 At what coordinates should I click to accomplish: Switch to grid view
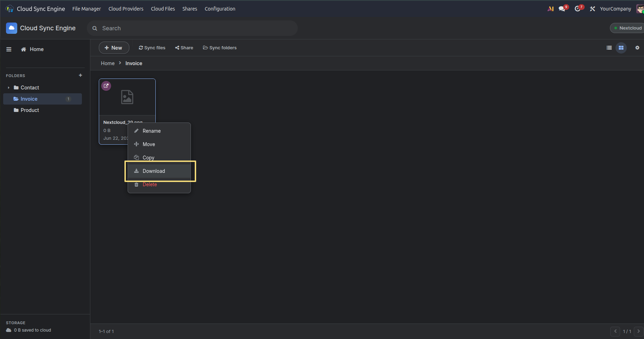[621, 48]
